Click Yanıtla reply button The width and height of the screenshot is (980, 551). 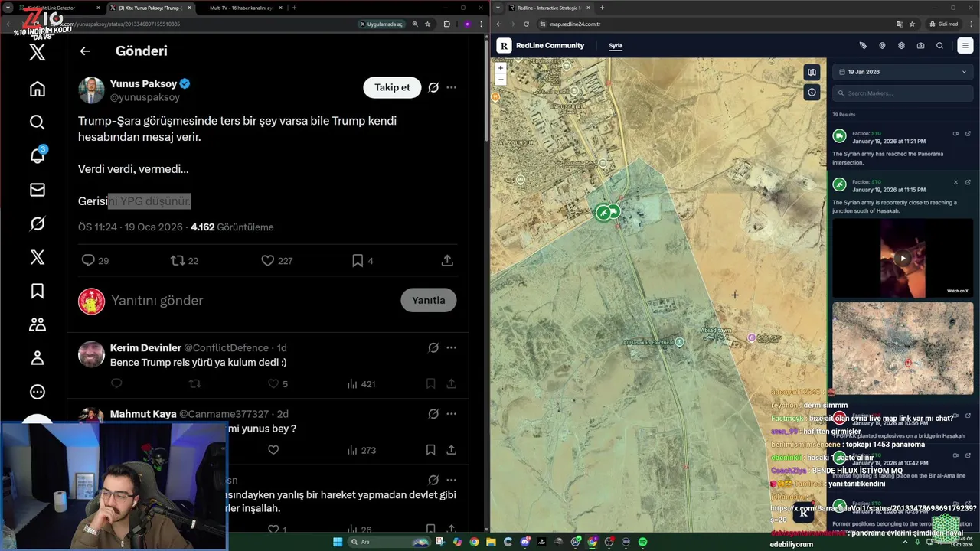click(429, 300)
